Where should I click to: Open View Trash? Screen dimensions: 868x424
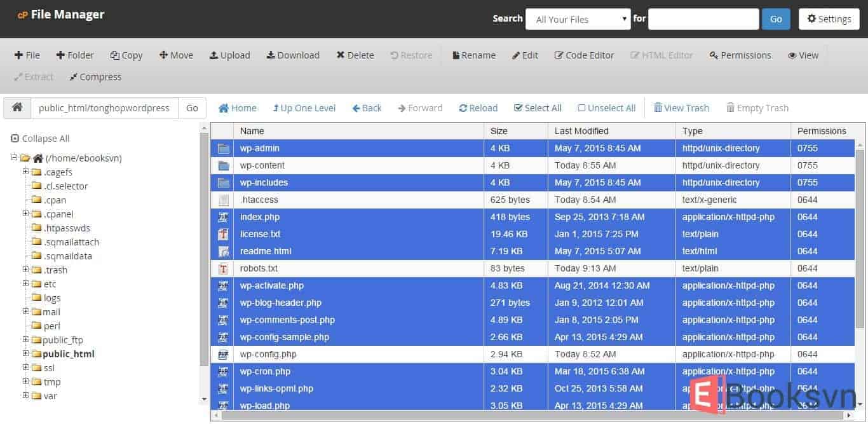[x=681, y=108]
